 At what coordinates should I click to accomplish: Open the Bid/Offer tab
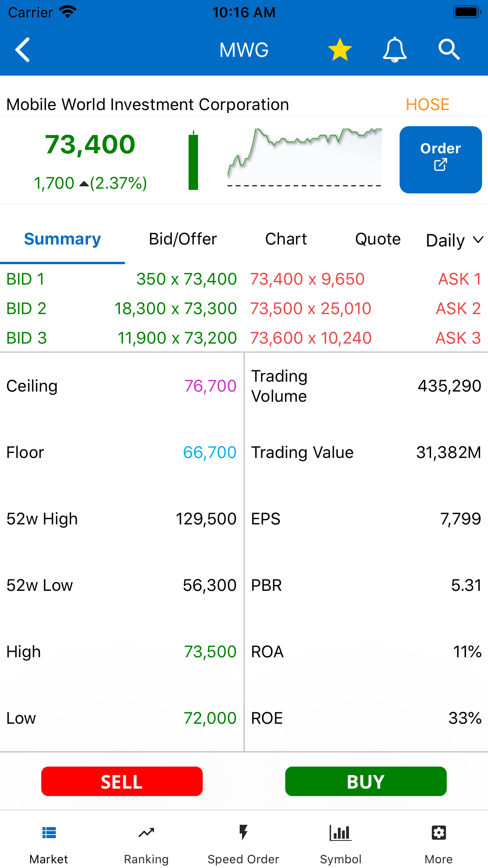(183, 239)
